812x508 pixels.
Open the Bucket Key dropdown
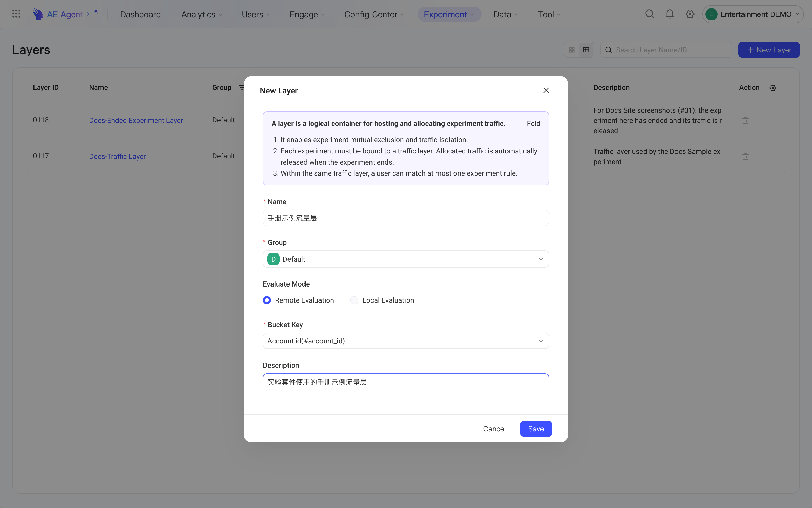[406, 341]
